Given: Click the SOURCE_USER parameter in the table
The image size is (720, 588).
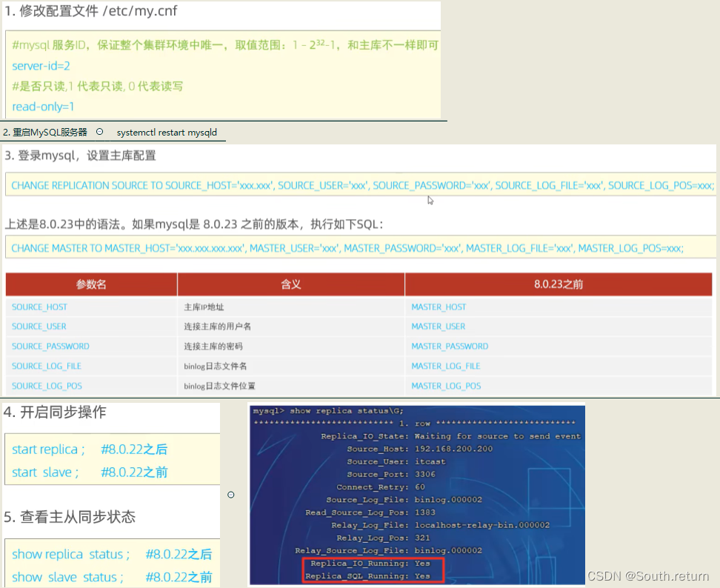Looking at the screenshot, I should coord(39,326).
